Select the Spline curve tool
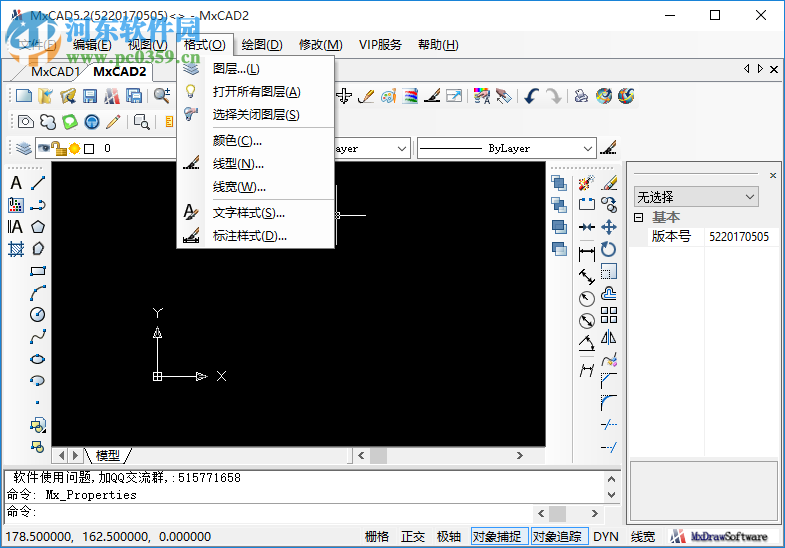785x548 pixels. pos(38,336)
